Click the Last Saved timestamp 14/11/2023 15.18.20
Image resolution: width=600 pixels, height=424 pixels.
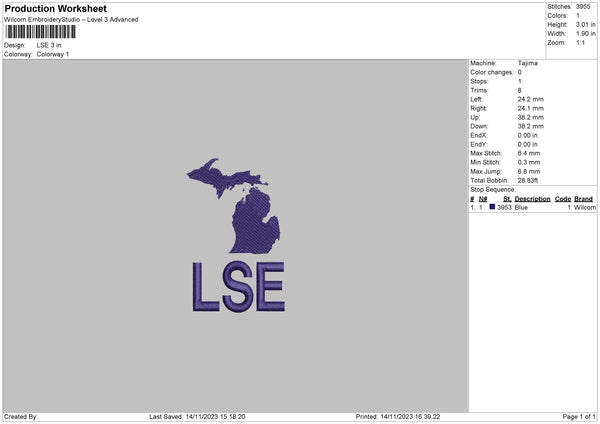[215, 417]
